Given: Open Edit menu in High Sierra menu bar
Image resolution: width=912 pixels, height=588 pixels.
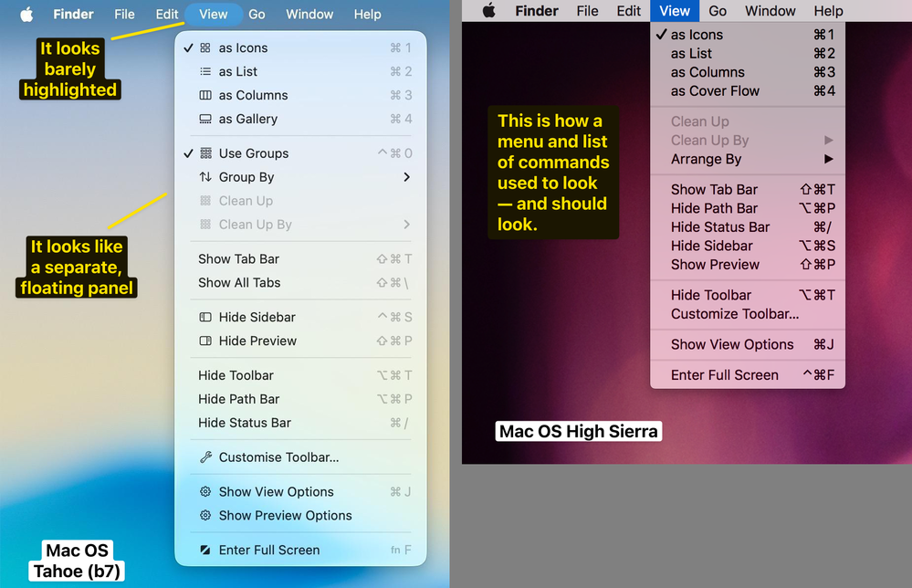Looking at the screenshot, I should (629, 10).
